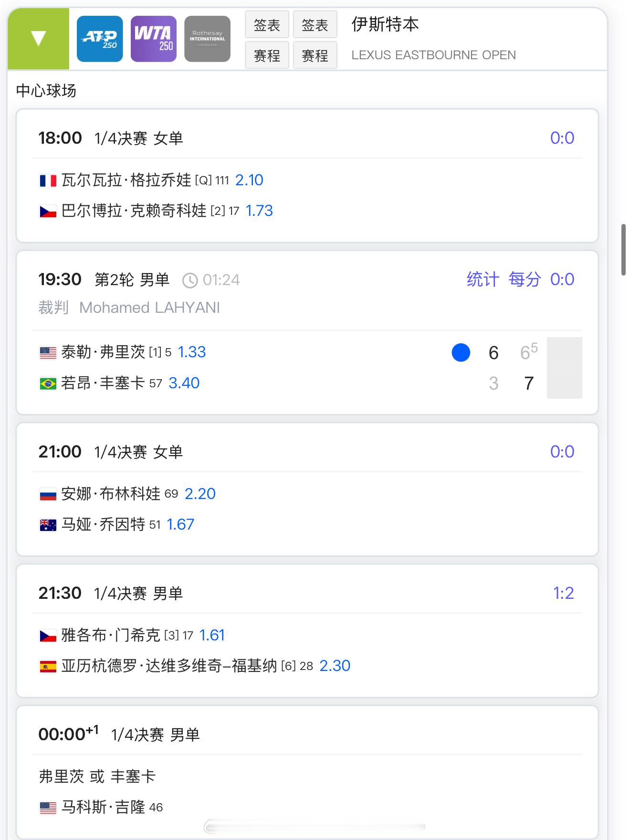This screenshot has width=630, height=840.
Task: Select French flag next to 格拉乔娃
Action: pos(48,181)
